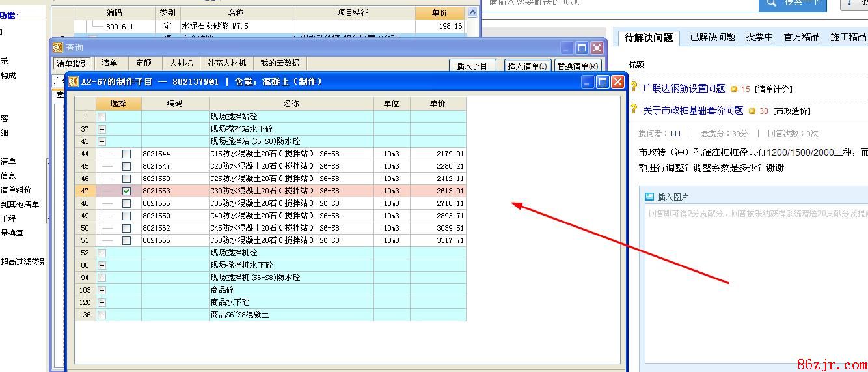
Task: Expand the 商品砼 tree node
Action: pos(102,290)
